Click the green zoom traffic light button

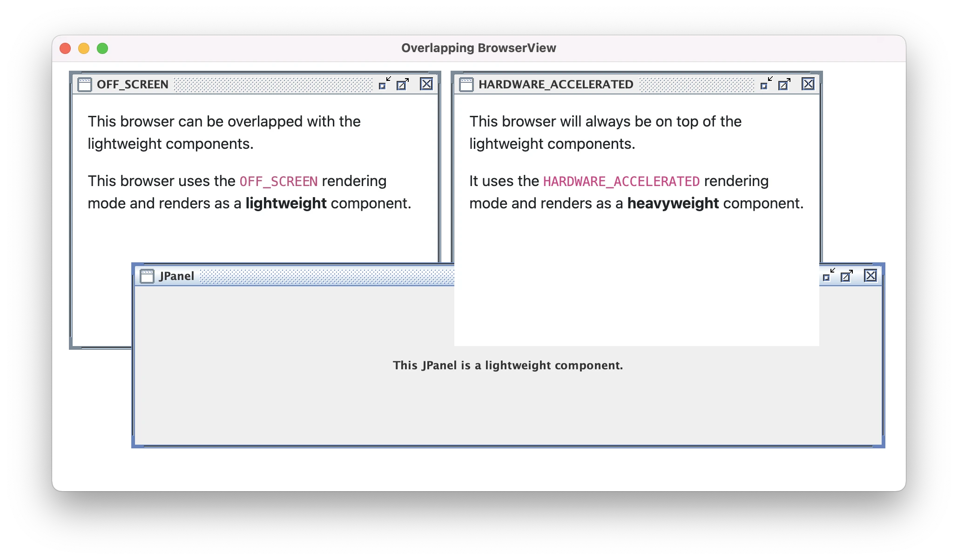click(x=102, y=48)
